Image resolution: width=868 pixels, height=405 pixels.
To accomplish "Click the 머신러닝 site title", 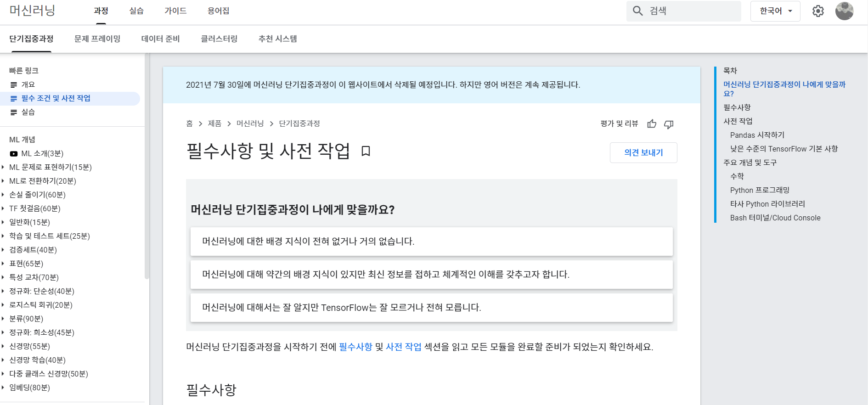I will pos(32,11).
